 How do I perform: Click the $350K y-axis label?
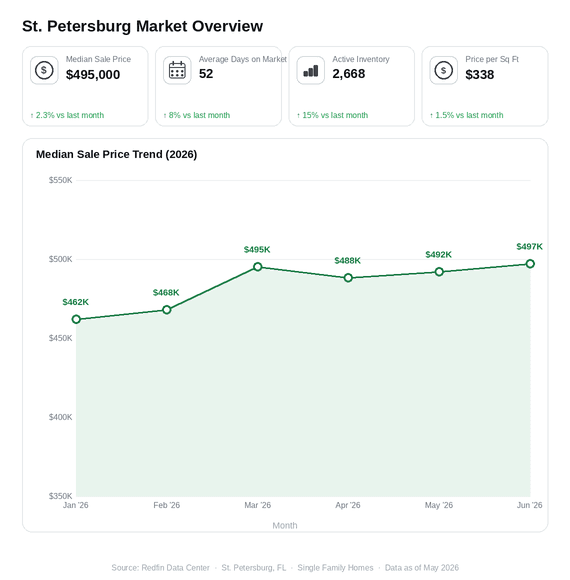[x=61, y=496]
